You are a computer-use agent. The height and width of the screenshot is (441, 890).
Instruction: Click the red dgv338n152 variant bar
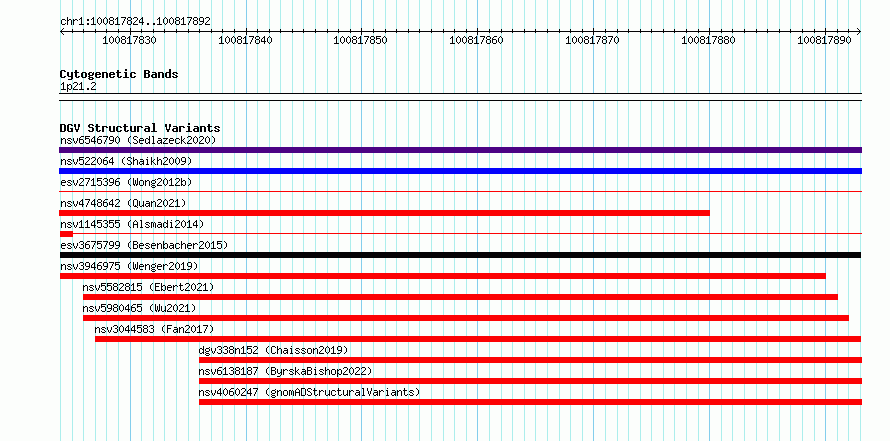(x=530, y=360)
